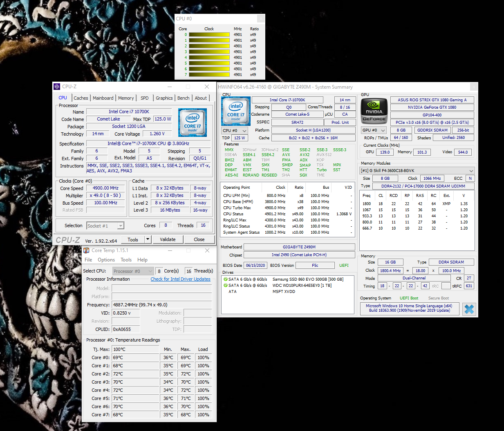Click the SSPEC value SRH72
The height and width of the screenshot is (431, 504).
click(x=297, y=123)
